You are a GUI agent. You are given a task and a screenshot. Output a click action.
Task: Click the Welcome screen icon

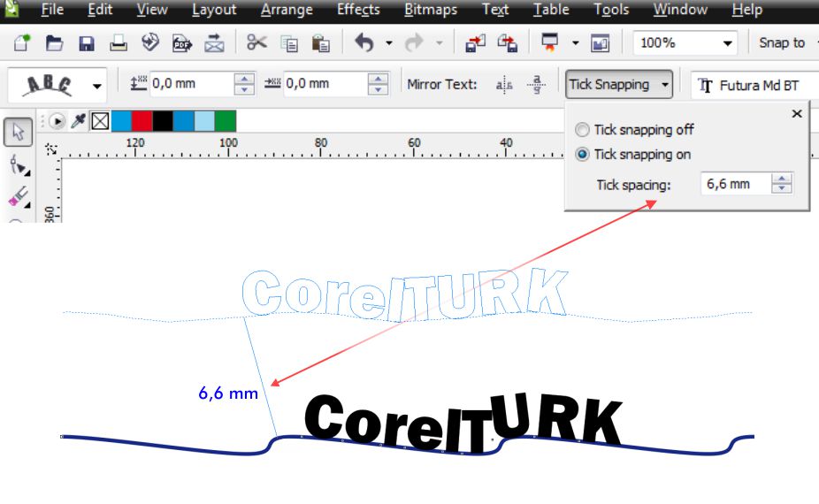tap(601, 42)
